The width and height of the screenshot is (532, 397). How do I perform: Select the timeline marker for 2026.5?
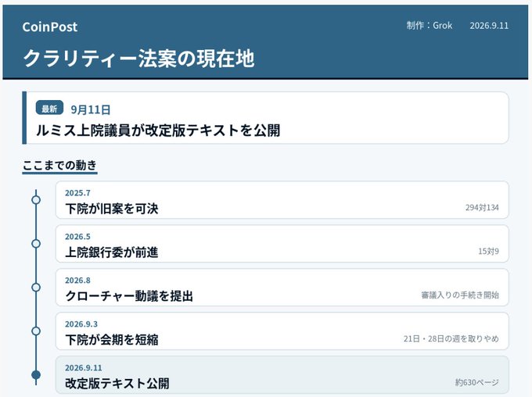click(36, 244)
